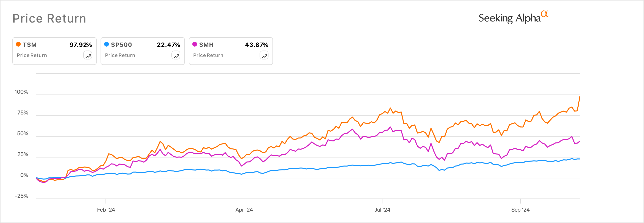Click the Jul '24 axis marker
Image resolution: width=644 pixels, height=223 pixels.
pyautogui.click(x=382, y=210)
